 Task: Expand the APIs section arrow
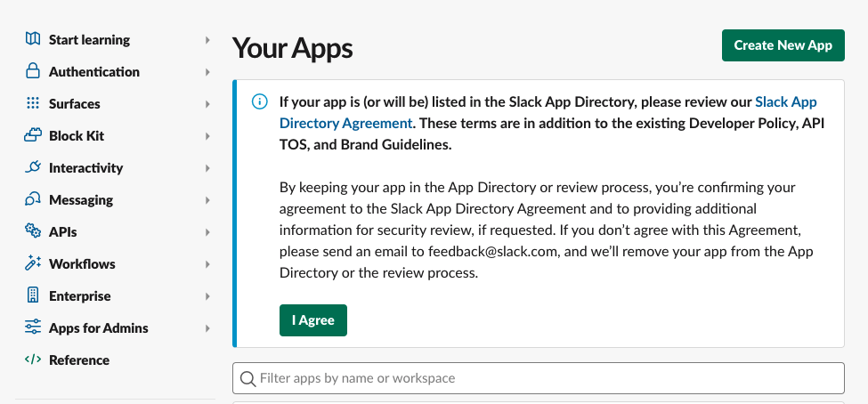click(207, 232)
